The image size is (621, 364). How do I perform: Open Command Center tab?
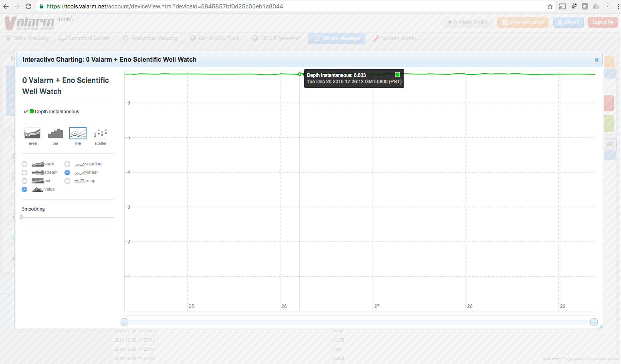point(85,38)
